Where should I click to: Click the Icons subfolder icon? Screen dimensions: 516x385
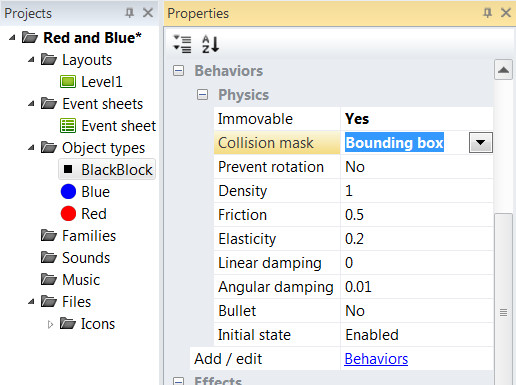pyautogui.click(x=68, y=323)
